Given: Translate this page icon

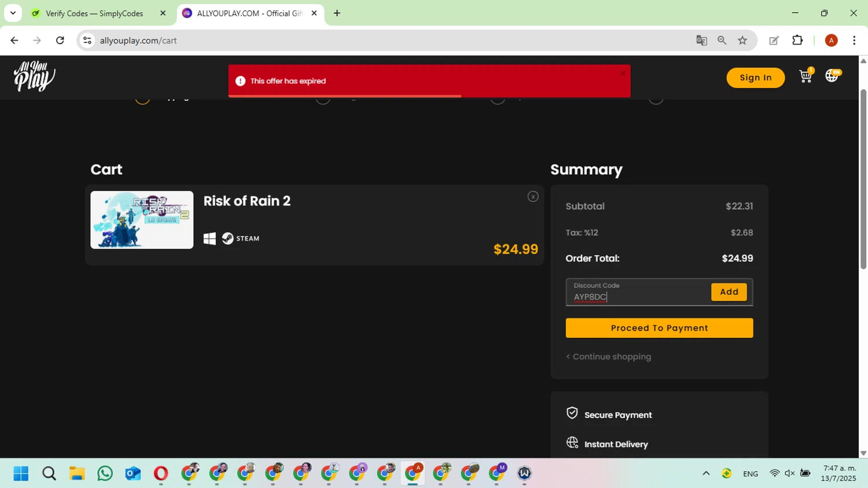Looking at the screenshot, I should coord(701,41).
